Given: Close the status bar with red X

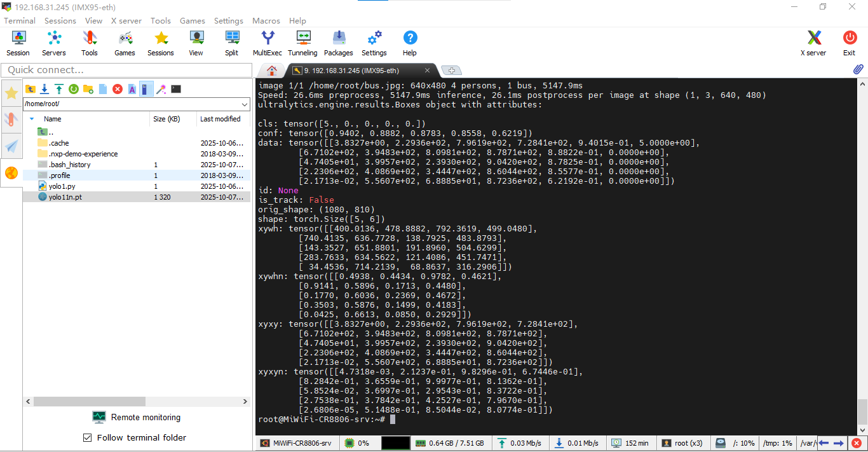Looking at the screenshot, I should pos(857,443).
